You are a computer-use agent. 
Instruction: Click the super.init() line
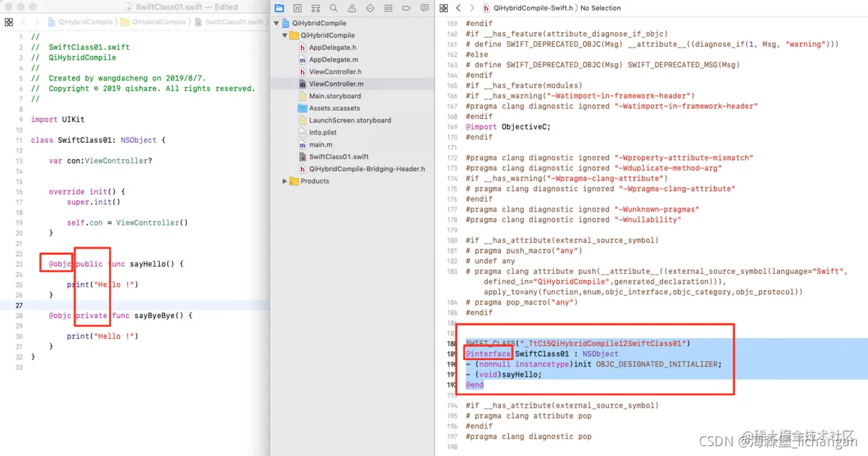tap(94, 202)
